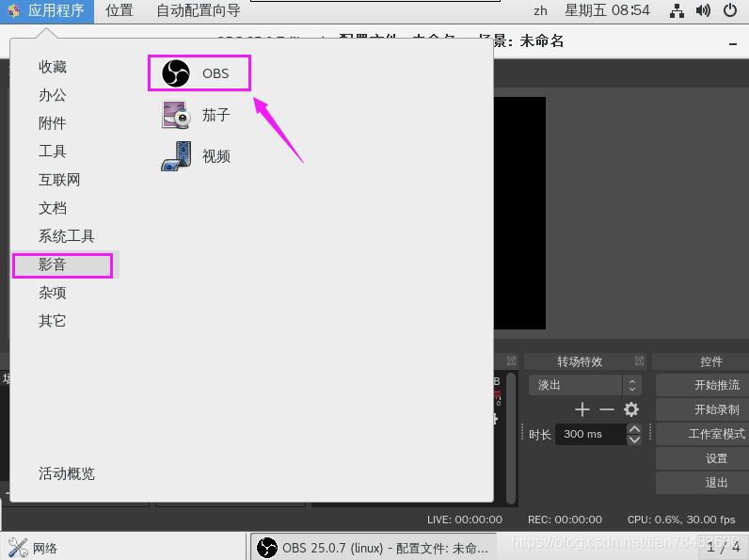749x560 pixels.
Task: Click the zh input language indicator
Action: point(540,10)
